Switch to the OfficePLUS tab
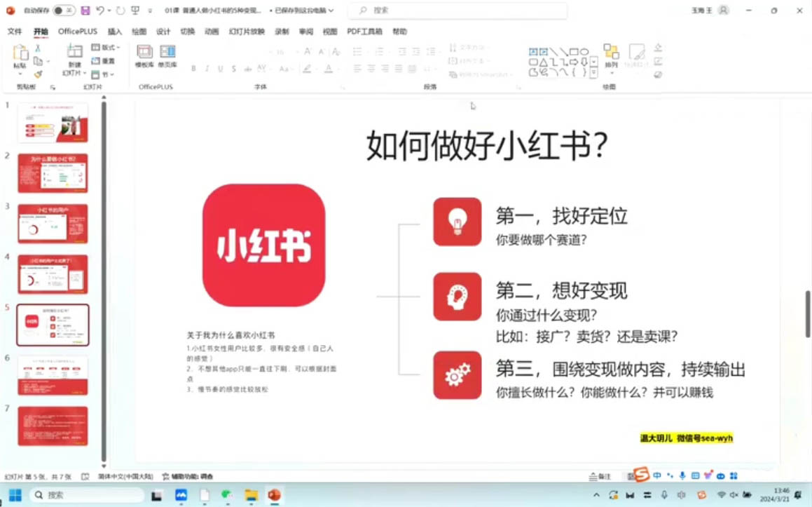Viewport: 812px width, 507px height. [x=78, y=32]
